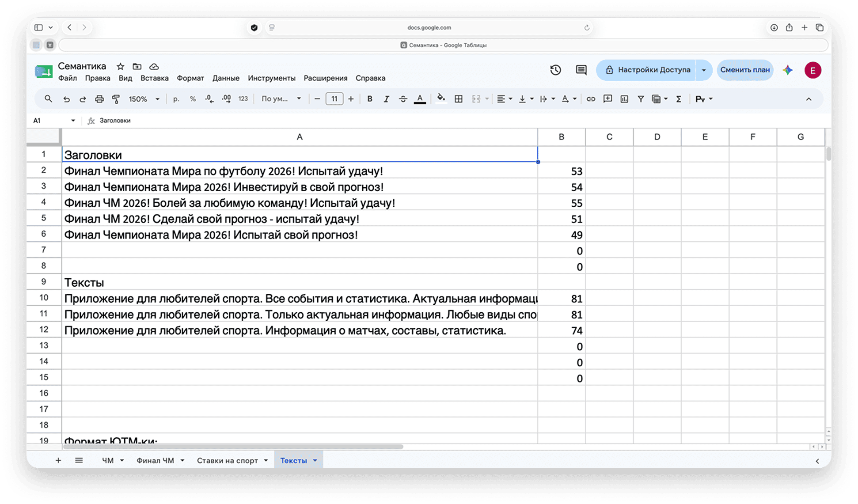Redo the last action
858x504 pixels.
point(83,99)
